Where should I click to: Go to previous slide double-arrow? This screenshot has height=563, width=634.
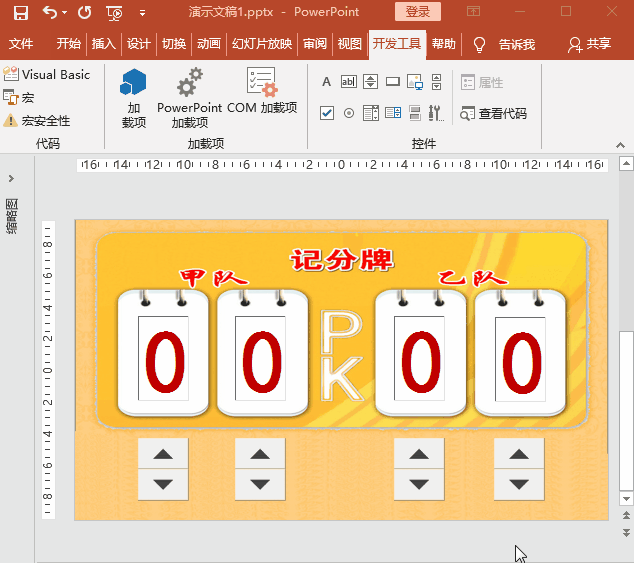(626, 515)
